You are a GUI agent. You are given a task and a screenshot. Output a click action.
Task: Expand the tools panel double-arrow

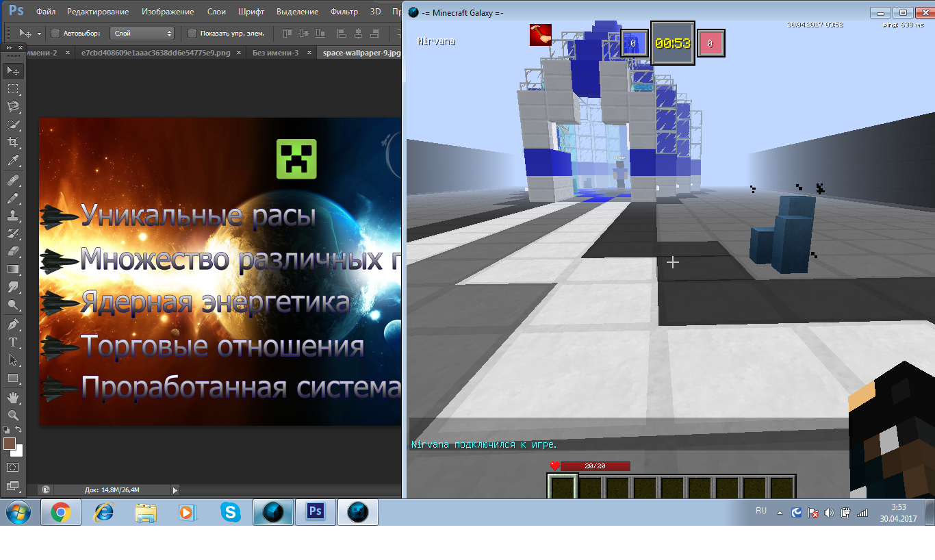point(9,48)
